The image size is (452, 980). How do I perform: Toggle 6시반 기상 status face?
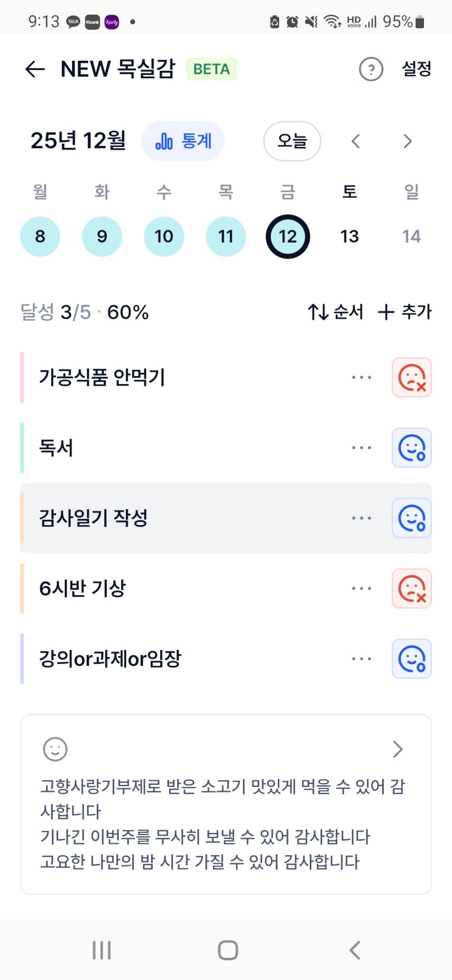[411, 589]
